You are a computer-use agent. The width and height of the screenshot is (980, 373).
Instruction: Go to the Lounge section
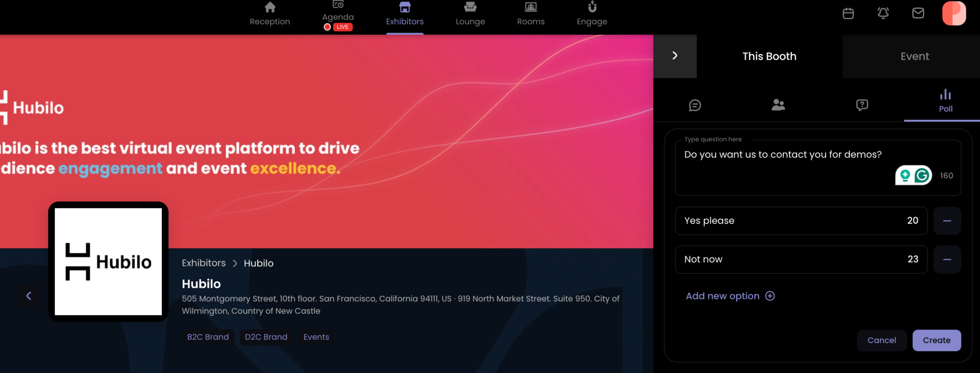(x=470, y=14)
